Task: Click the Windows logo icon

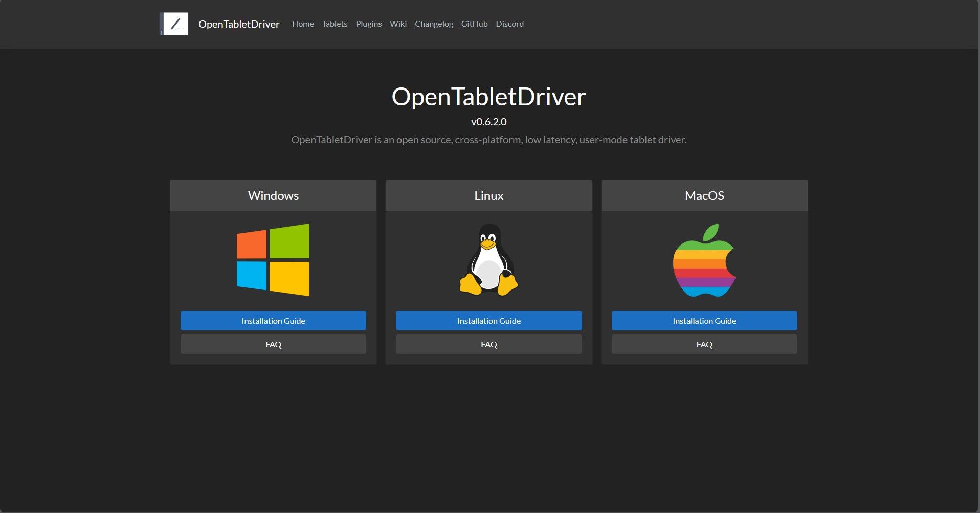Action: (273, 260)
